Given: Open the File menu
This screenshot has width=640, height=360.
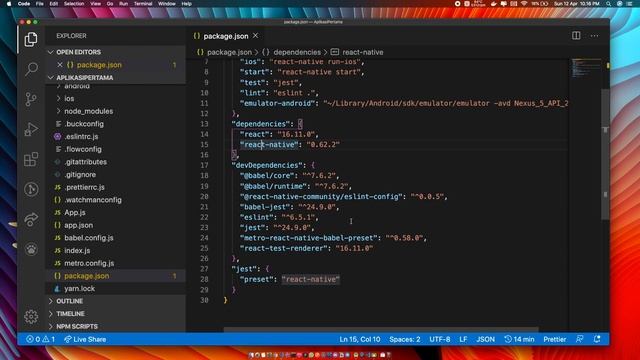Looking at the screenshot, I should tap(40, 4).
